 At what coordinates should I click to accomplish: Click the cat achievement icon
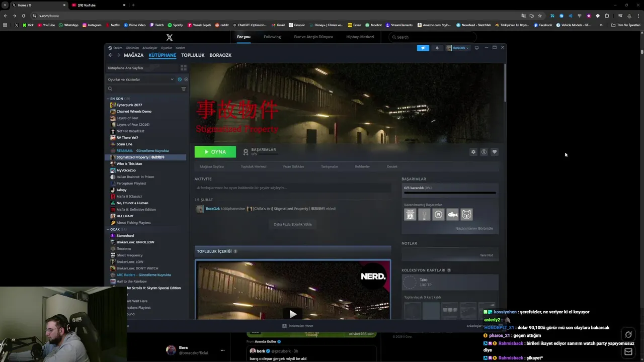click(x=466, y=215)
